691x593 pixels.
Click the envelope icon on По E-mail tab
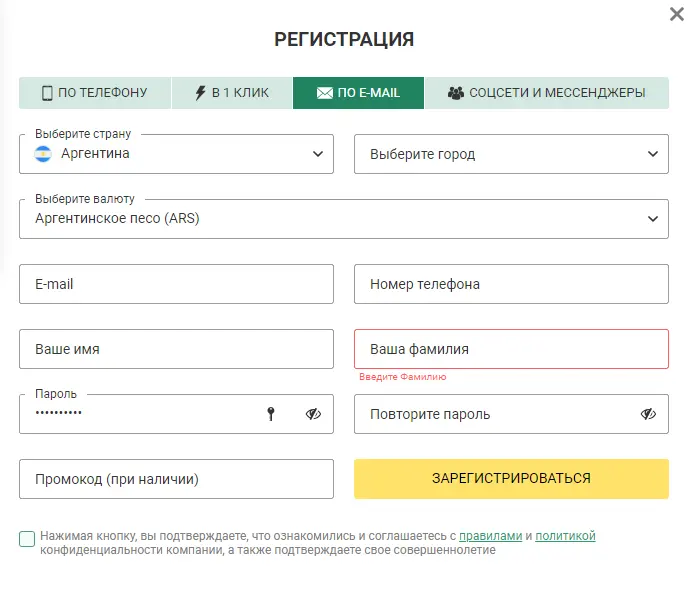[325, 93]
